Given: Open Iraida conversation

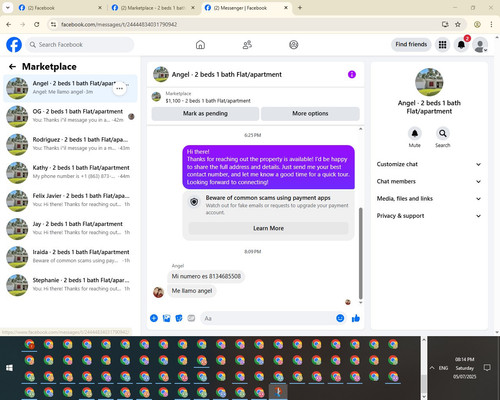Looking at the screenshot, I should coord(70,257).
